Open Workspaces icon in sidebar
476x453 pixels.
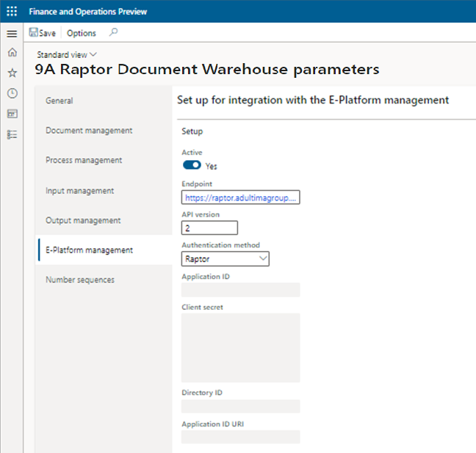click(x=11, y=114)
